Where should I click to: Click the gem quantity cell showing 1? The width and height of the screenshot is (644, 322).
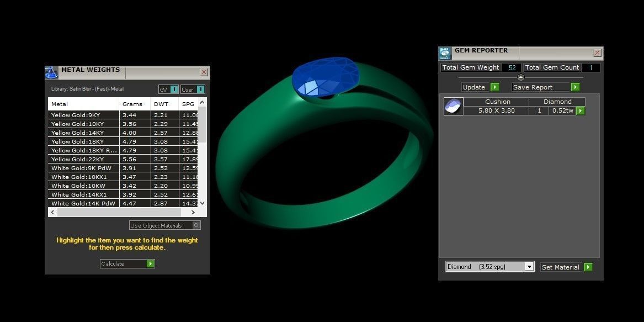coord(539,110)
